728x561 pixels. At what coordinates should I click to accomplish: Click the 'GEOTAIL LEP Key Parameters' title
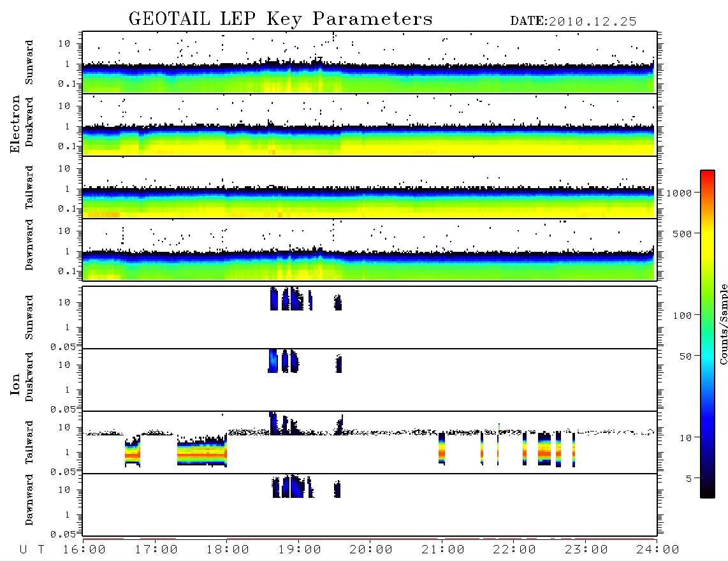click(x=280, y=19)
